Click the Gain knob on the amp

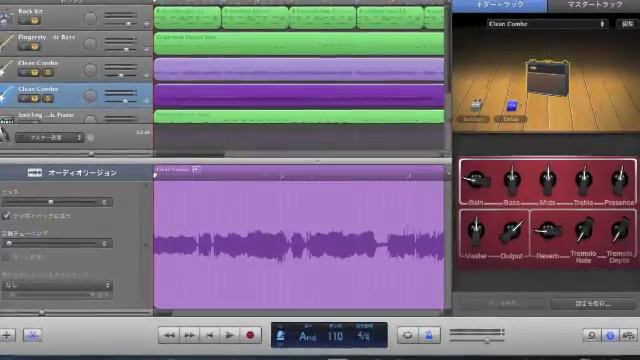pyautogui.click(x=476, y=179)
